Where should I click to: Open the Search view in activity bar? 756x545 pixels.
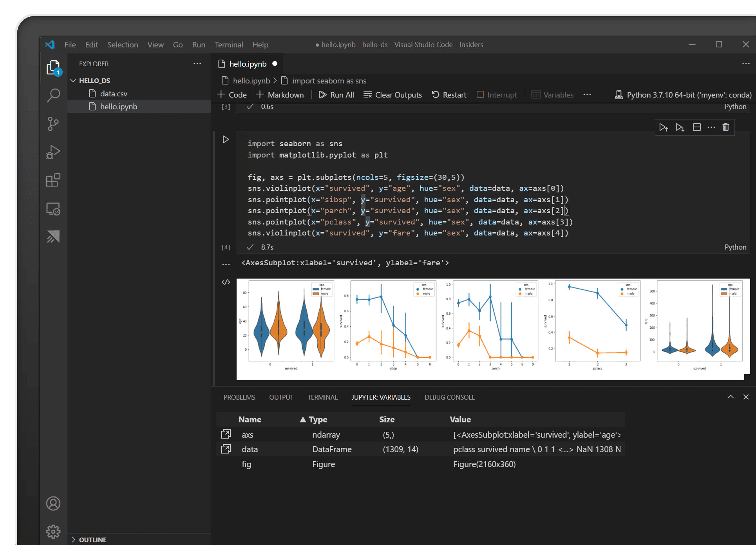tap(53, 95)
